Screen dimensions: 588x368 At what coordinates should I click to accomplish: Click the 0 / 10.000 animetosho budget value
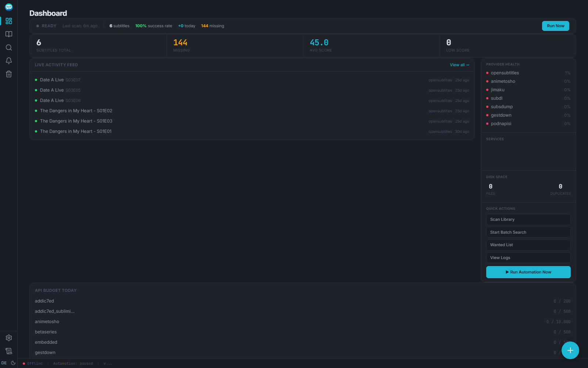point(559,322)
